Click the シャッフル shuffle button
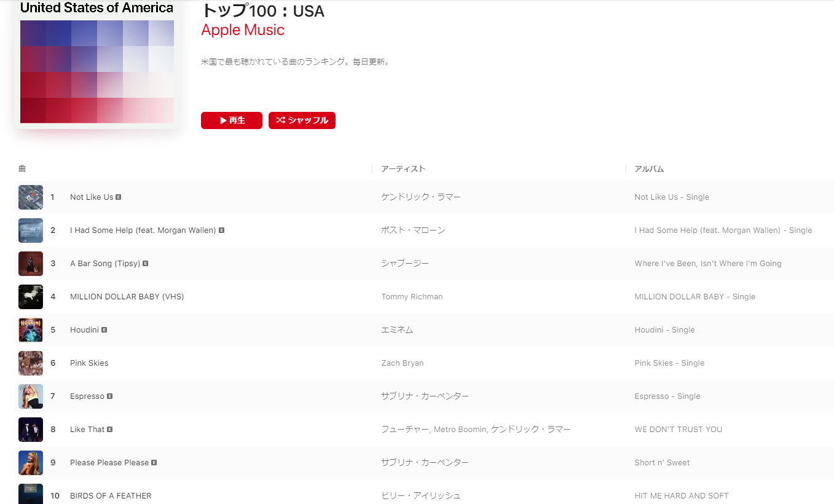This screenshot has width=834, height=504. point(302,120)
